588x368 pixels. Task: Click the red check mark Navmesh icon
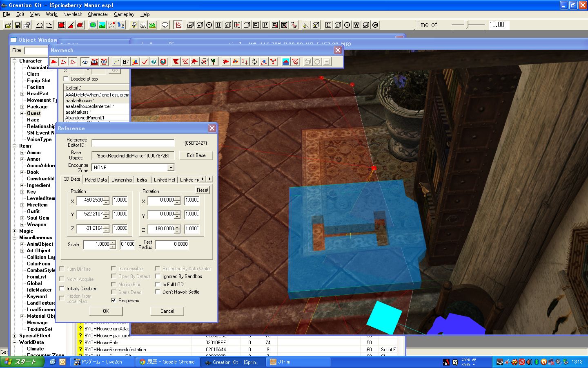pos(145,62)
